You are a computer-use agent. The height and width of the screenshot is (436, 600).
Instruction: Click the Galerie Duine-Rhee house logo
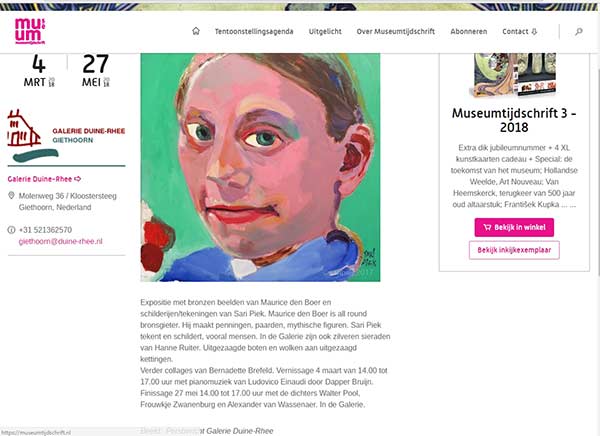(x=66, y=138)
